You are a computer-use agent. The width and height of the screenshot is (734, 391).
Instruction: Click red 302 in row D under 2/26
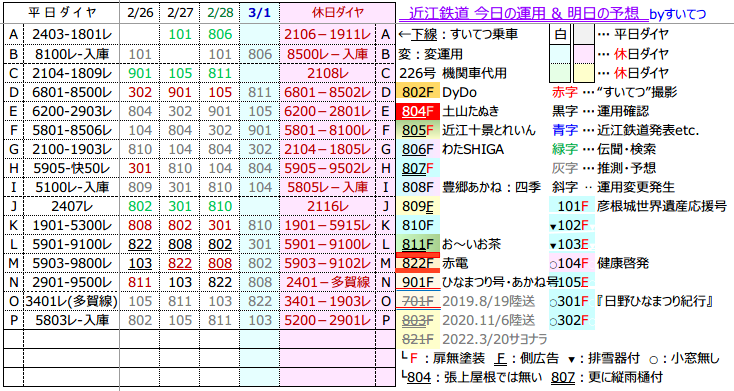(x=140, y=92)
